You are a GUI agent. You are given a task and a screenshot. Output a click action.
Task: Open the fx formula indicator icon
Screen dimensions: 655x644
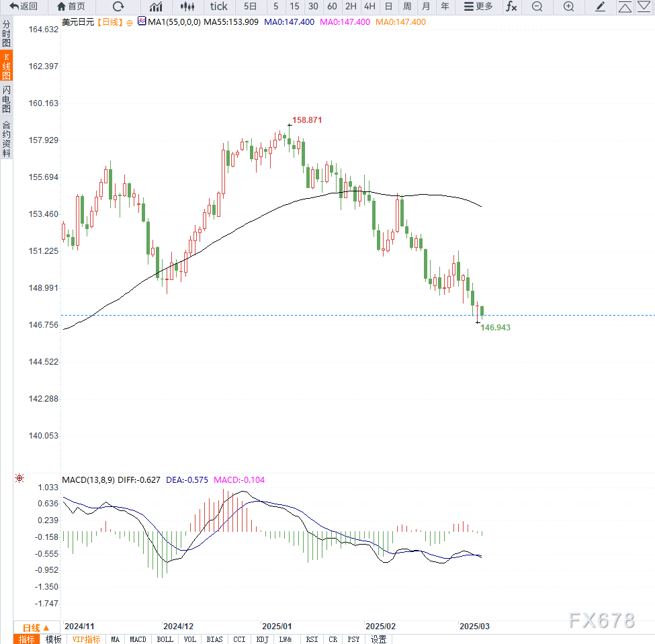tap(511, 6)
